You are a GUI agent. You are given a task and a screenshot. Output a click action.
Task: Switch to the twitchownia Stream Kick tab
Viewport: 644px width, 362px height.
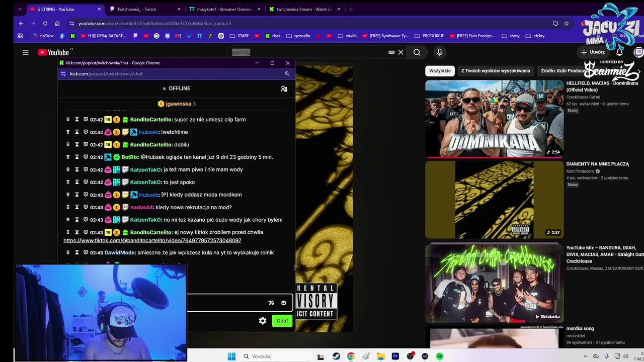pyautogui.click(x=304, y=9)
